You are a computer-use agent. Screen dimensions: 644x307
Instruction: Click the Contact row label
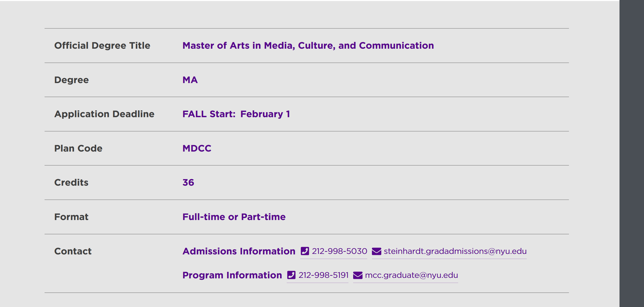click(x=73, y=251)
